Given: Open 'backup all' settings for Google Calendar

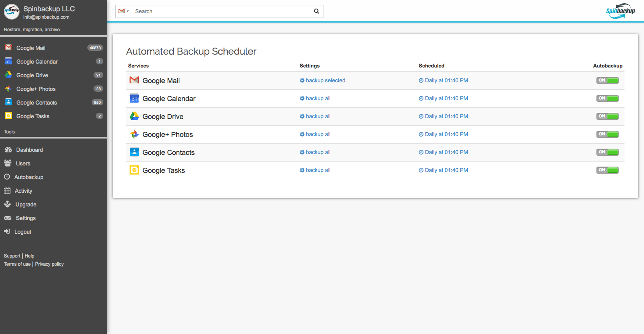Looking at the screenshot, I should (315, 98).
